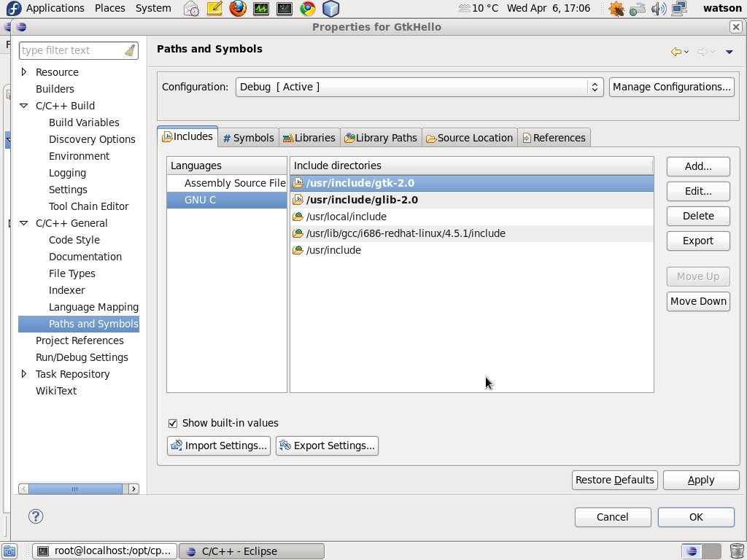Image resolution: width=747 pixels, height=560 pixels.
Task: Confirm the dialog with OK
Action: 696,517
